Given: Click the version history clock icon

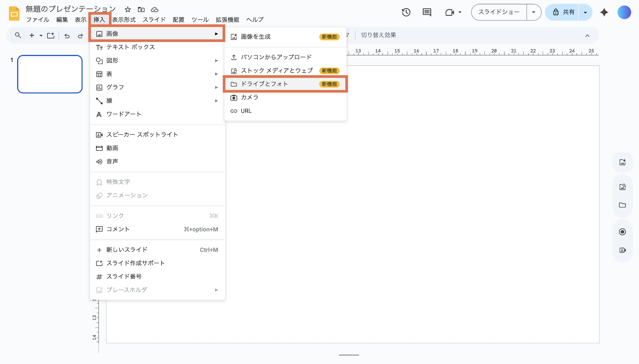Looking at the screenshot, I should click(406, 12).
